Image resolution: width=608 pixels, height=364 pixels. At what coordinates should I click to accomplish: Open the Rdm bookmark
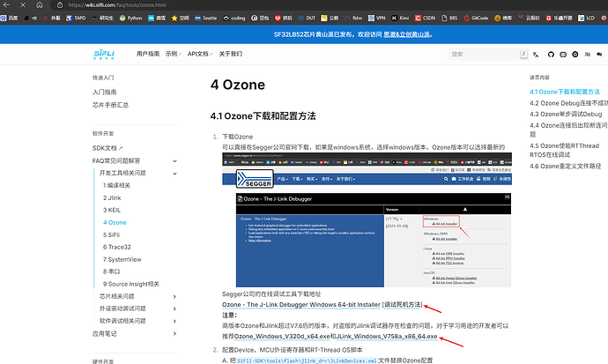click(x=353, y=18)
